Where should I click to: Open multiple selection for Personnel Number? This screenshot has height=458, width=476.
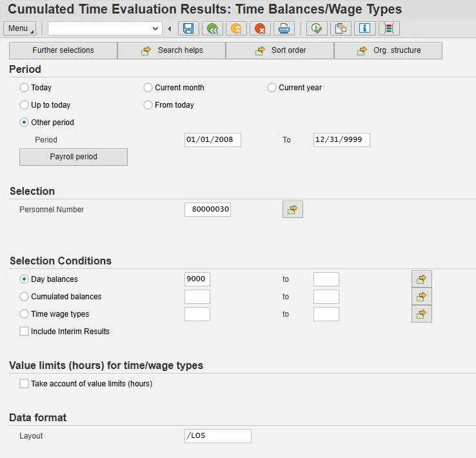pos(292,209)
